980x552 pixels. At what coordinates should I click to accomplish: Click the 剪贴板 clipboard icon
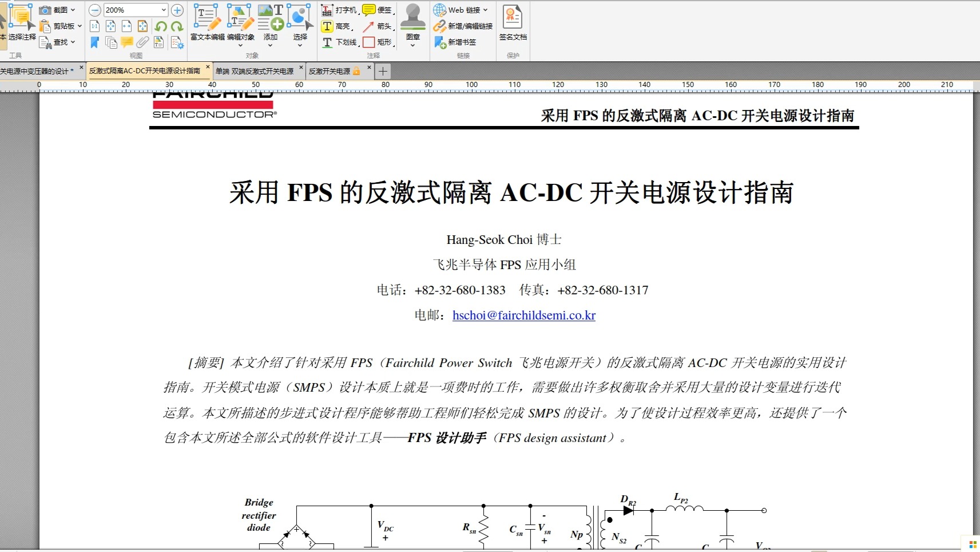coord(45,26)
